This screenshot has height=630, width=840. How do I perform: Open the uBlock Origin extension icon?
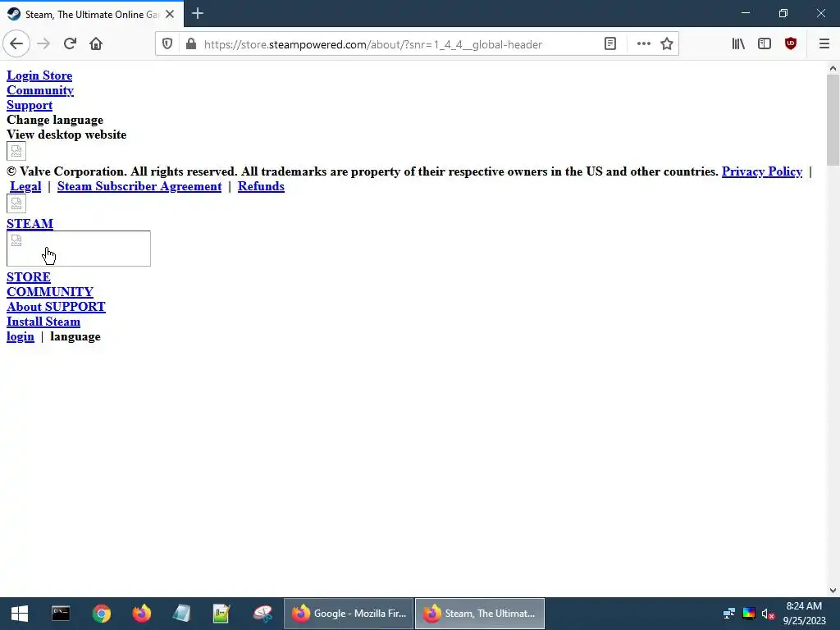tap(791, 44)
